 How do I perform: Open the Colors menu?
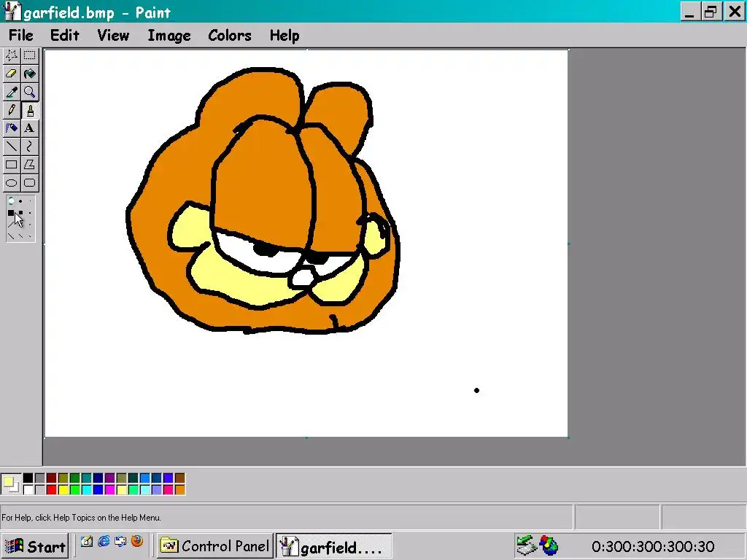pyautogui.click(x=230, y=35)
